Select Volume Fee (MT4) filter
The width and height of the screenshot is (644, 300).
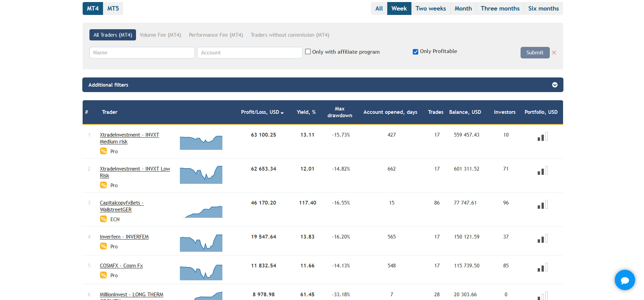point(160,35)
